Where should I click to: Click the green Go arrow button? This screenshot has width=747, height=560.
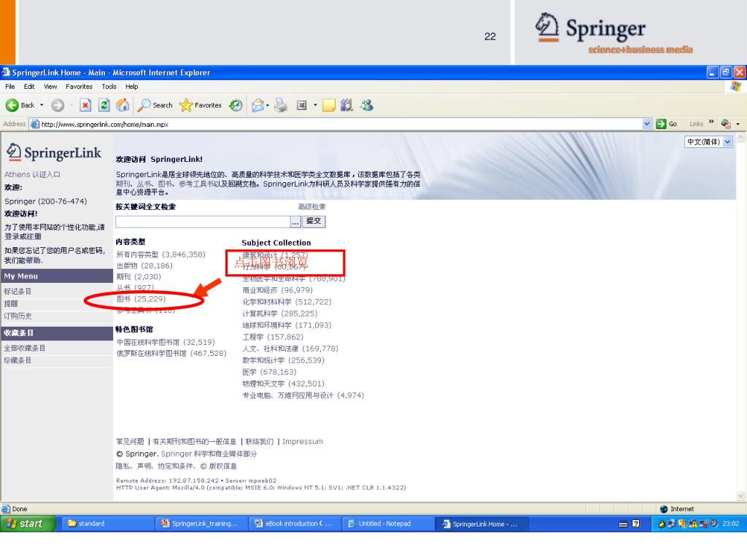point(661,124)
